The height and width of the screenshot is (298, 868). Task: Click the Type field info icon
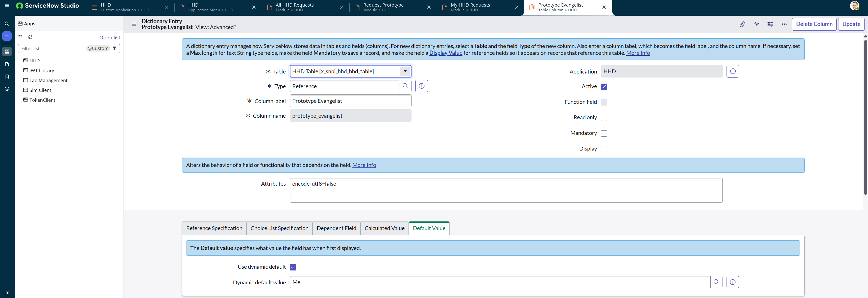click(422, 86)
